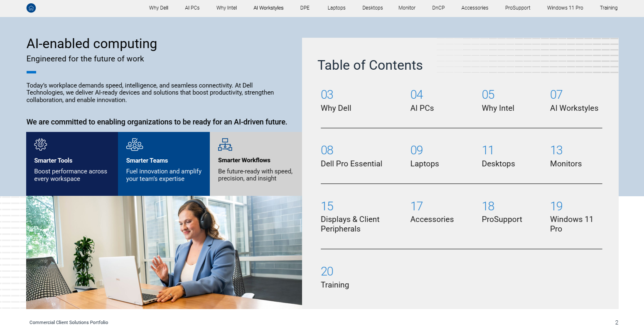Viewport: 644px width, 329px height.
Task: Open Monitors contents entry
Action: point(565,157)
